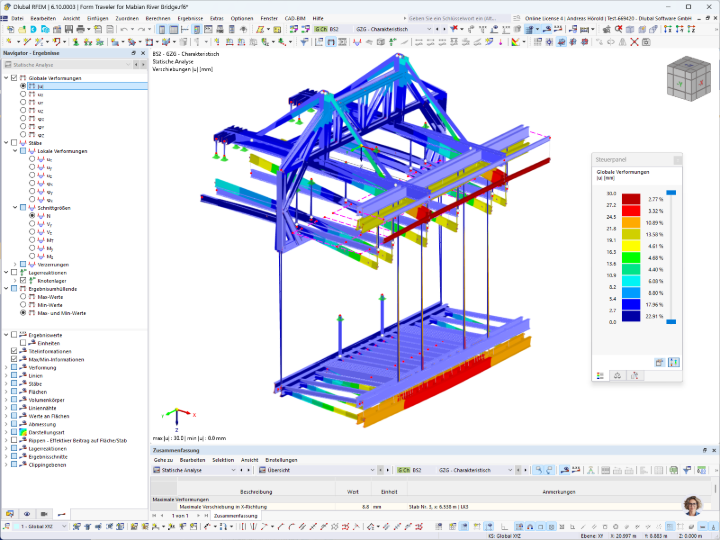This screenshot has height=540, width=720.
Task: Open the camera views tab in navigator footer
Action: [44, 514]
